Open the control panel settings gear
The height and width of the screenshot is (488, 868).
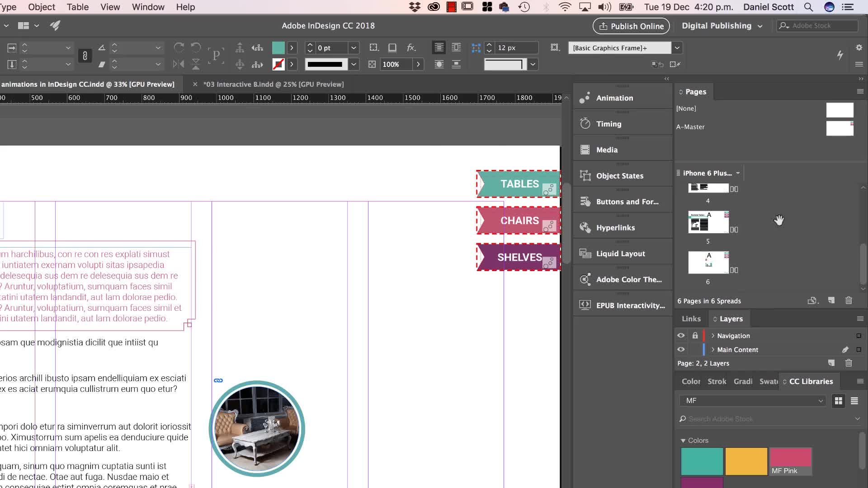pyautogui.click(x=859, y=47)
